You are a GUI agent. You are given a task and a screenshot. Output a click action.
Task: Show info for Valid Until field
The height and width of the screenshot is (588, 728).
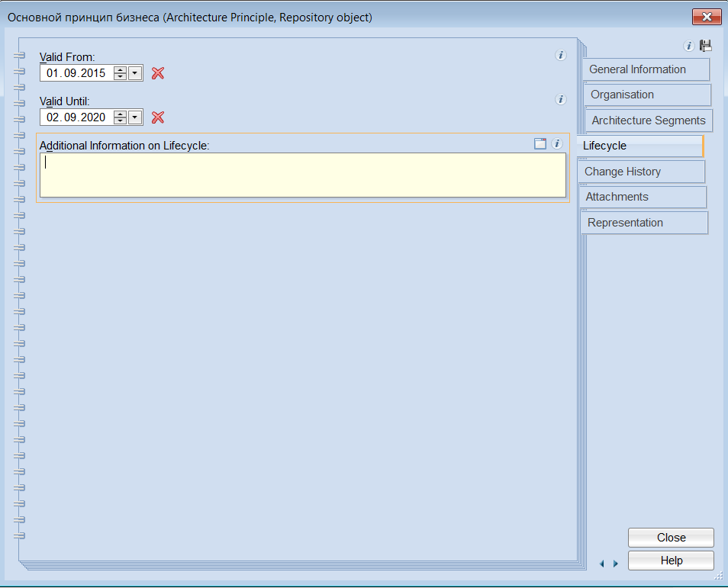coord(561,99)
